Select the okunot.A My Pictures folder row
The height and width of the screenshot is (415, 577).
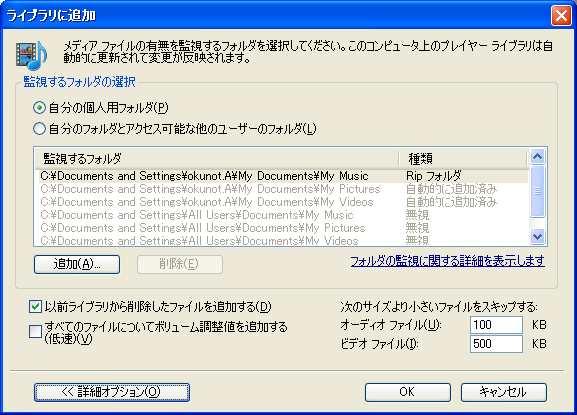pyautogui.click(x=283, y=189)
